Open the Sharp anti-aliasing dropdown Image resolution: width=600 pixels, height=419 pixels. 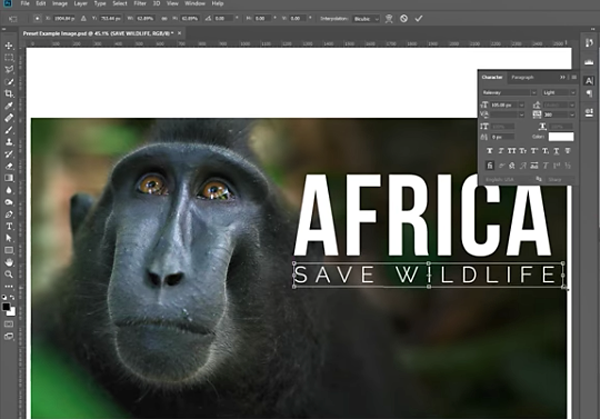coord(560,179)
